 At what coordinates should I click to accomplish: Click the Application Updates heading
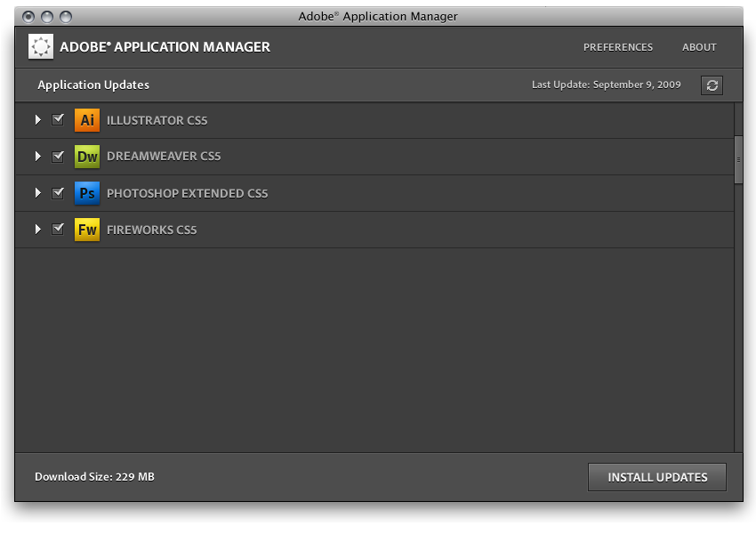[x=93, y=85]
